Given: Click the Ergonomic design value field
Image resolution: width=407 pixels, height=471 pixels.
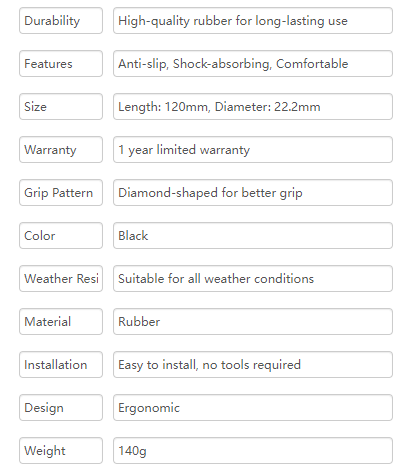Looking at the screenshot, I should point(253,408).
